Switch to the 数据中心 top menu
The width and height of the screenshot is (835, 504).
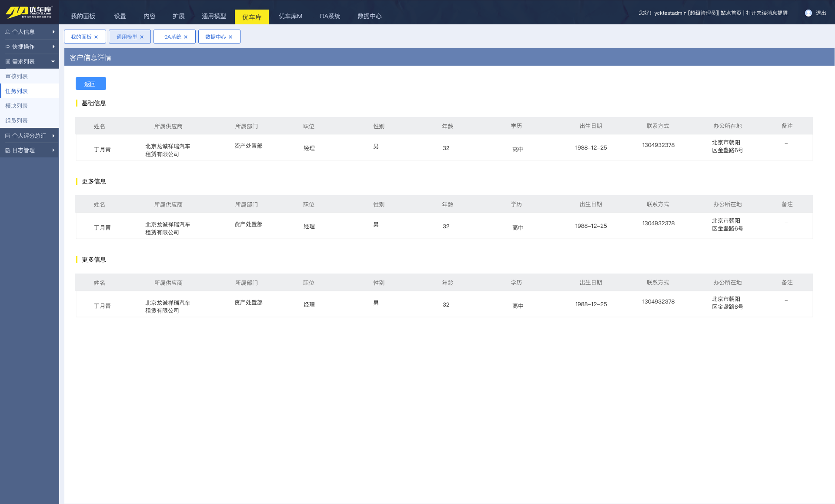(x=369, y=16)
